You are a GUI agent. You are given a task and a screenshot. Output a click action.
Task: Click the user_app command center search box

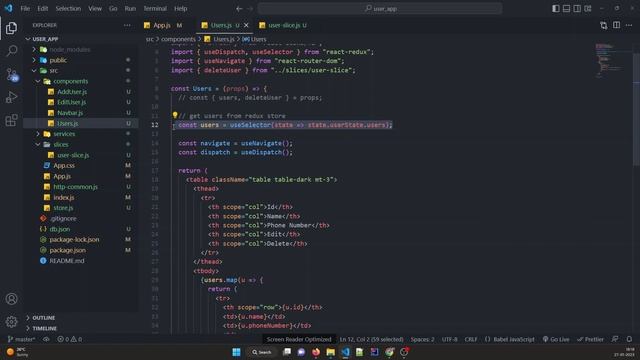380,9
